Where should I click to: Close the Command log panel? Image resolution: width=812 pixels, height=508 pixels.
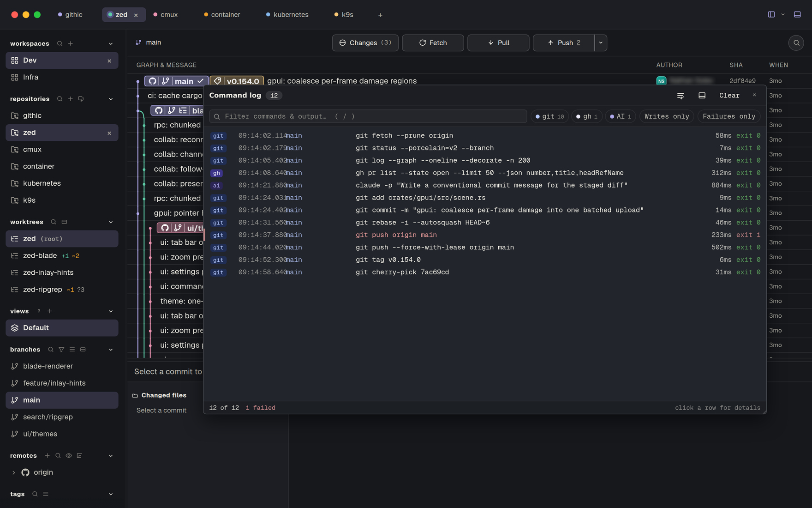[x=755, y=95]
